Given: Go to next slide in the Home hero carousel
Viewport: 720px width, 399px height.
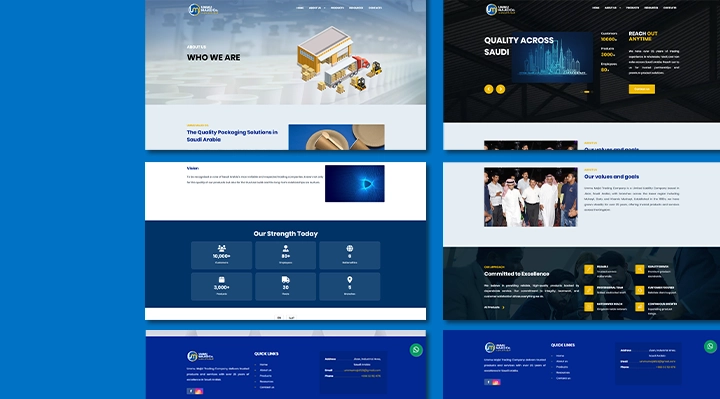Looking at the screenshot, I should [501, 89].
